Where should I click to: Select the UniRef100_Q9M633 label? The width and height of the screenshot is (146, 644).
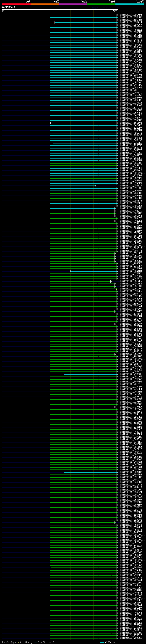point(131,374)
